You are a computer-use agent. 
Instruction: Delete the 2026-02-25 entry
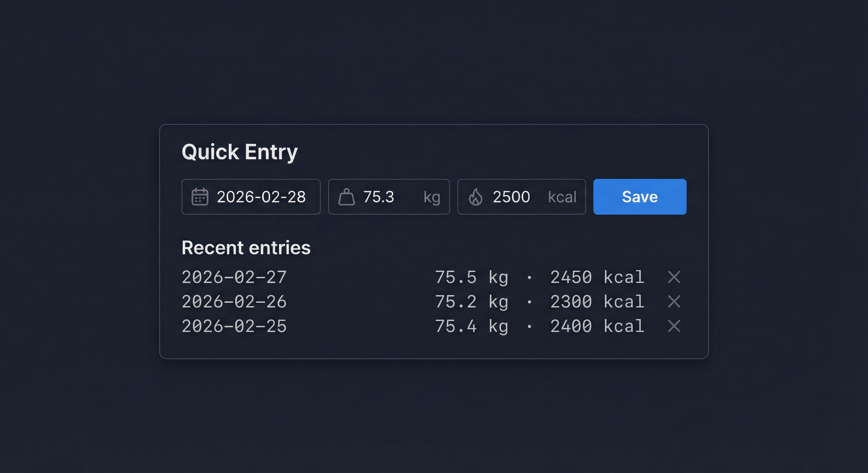pyautogui.click(x=674, y=326)
